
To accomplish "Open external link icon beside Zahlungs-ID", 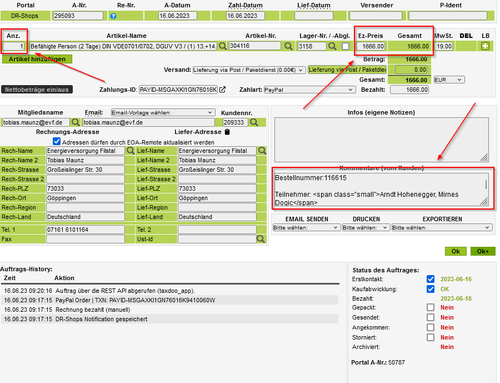I will point(222,89).
